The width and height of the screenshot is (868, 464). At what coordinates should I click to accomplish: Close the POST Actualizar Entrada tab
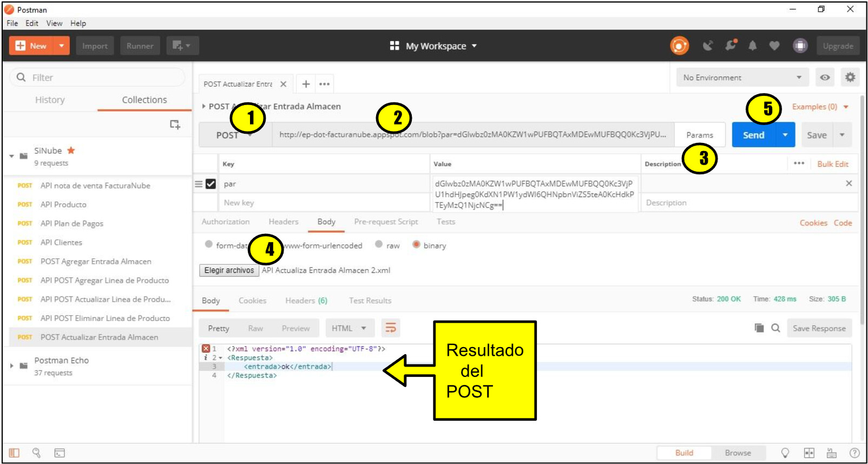(x=283, y=84)
